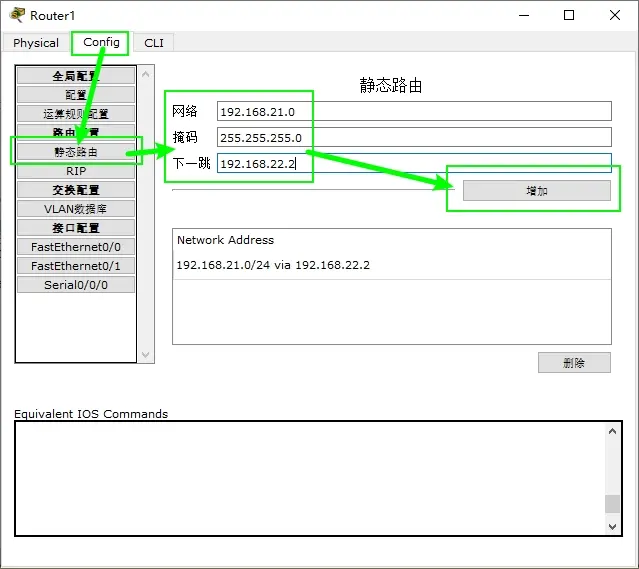Select route 192.168.21.0/24 via 192.168.22.2
Screen dimensions: 639x569
pos(392,265)
